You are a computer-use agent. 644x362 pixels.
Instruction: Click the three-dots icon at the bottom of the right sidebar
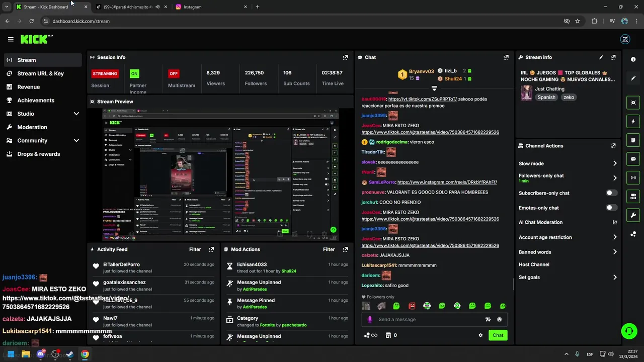tap(633, 234)
